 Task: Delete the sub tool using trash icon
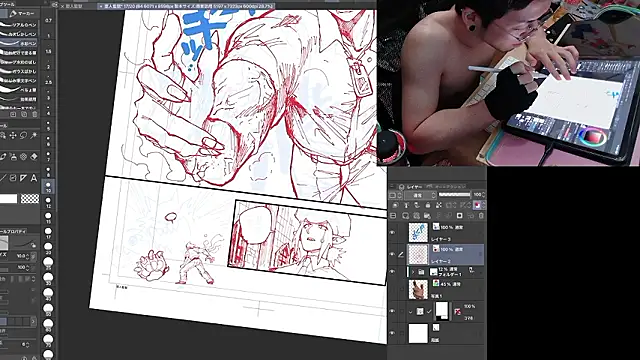pos(35,115)
